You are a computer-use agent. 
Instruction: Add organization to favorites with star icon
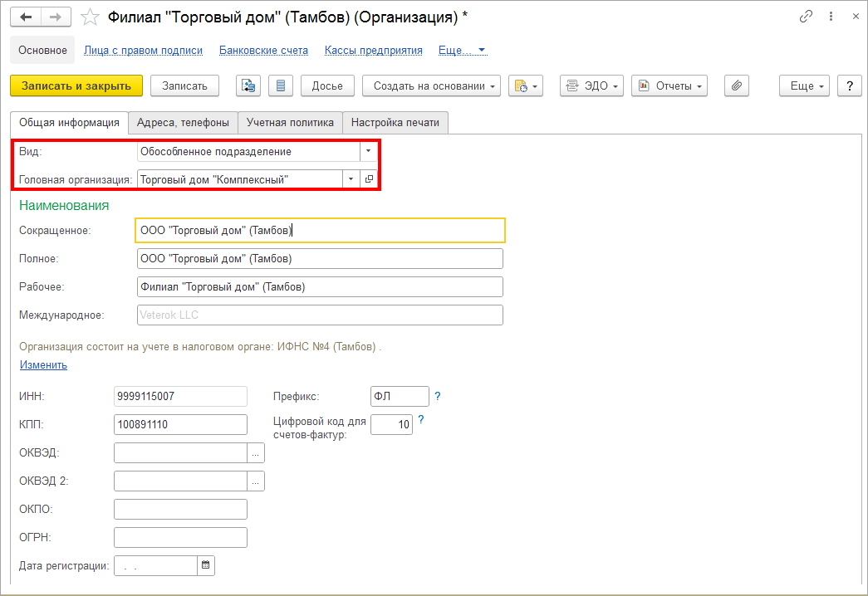[92, 17]
